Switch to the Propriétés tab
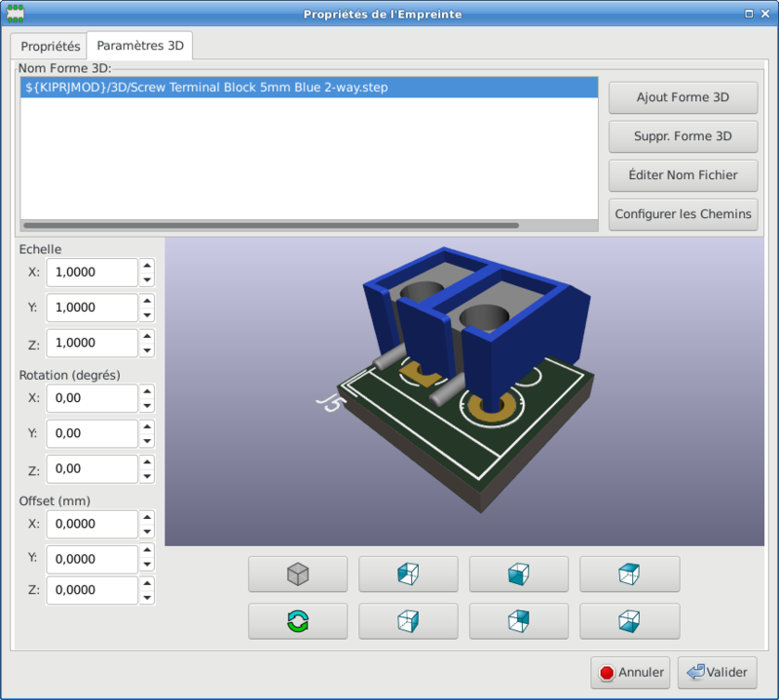 point(50,46)
